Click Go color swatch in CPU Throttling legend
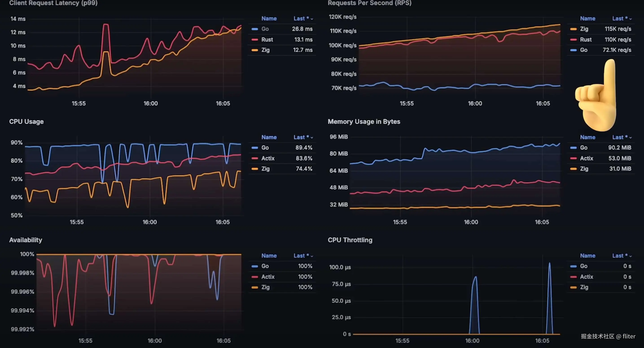The height and width of the screenshot is (348, 644). (x=573, y=266)
